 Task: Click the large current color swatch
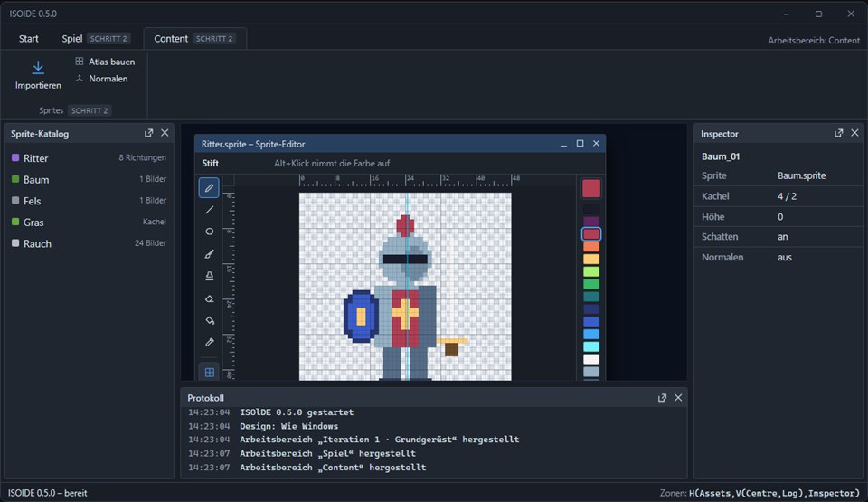(591, 188)
